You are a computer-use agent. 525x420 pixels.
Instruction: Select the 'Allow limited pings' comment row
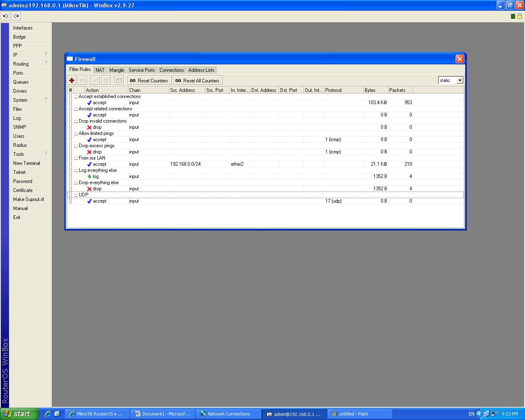(x=266, y=133)
